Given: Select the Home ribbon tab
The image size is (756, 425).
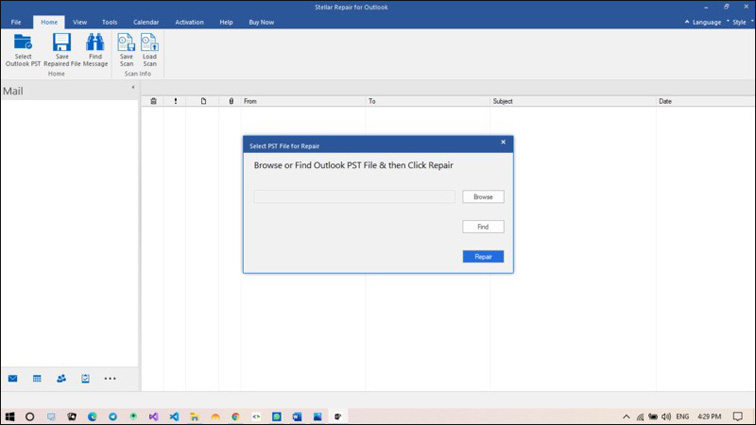Looking at the screenshot, I should click(49, 22).
